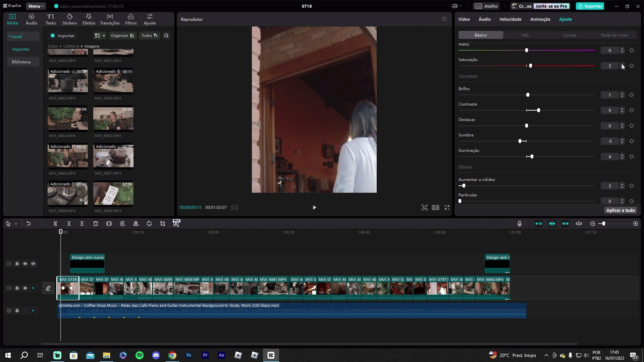Image resolution: width=644 pixels, height=362 pixels.
Task: Add keyframe for Saturação diamond toggle
Action: click(632, 66)
